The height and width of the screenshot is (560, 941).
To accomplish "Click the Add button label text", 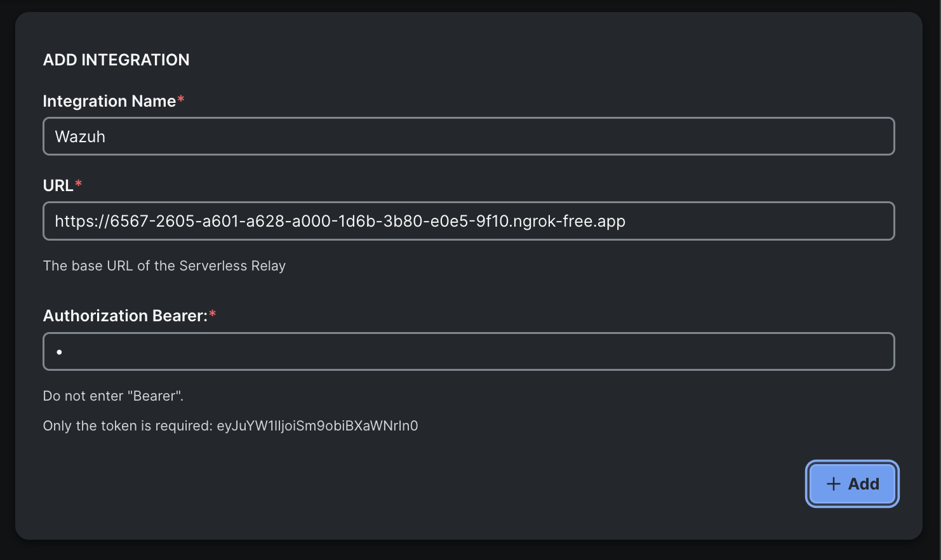I will (864, 484).
